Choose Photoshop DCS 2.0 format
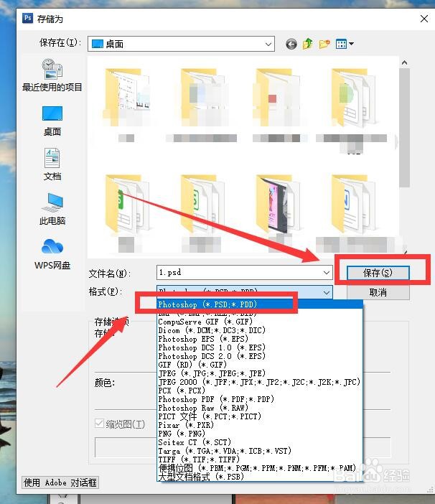The height and width of the screenshot is (504, 435). (x=260, y=356)
